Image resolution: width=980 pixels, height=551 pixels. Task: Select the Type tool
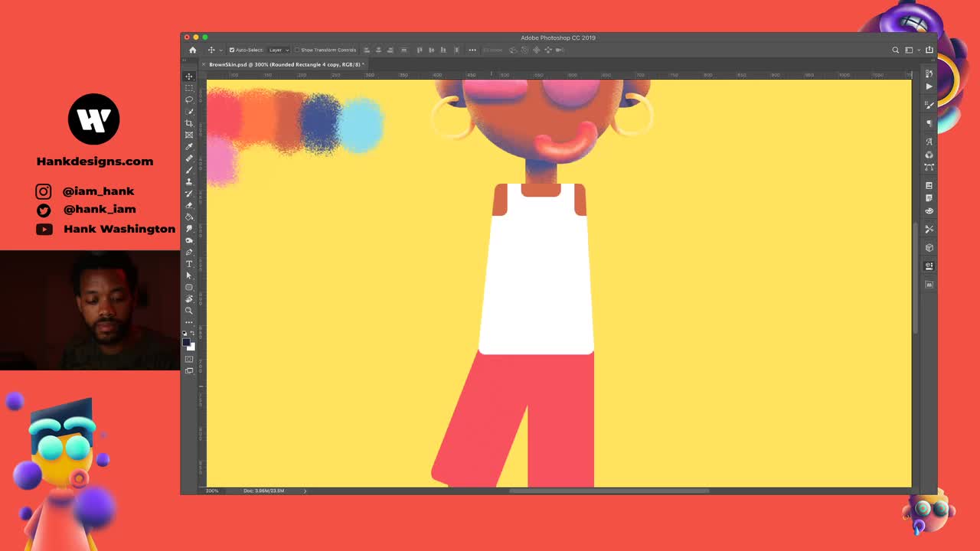click(189, 263)
